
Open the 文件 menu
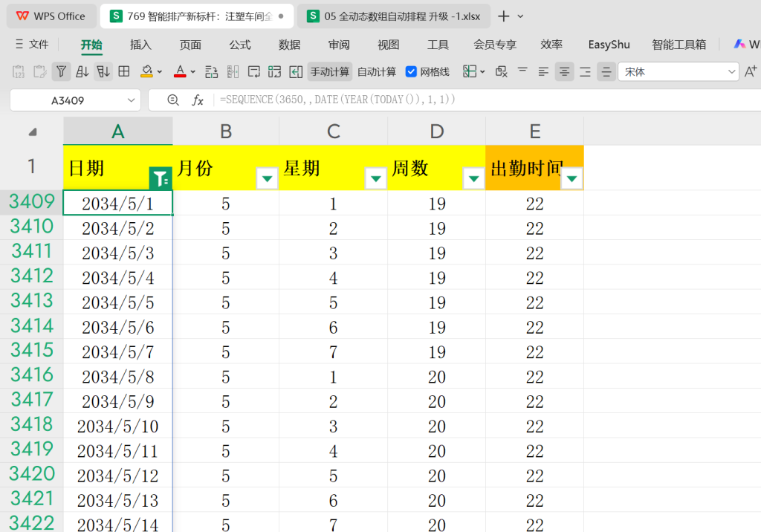(32, 45)
